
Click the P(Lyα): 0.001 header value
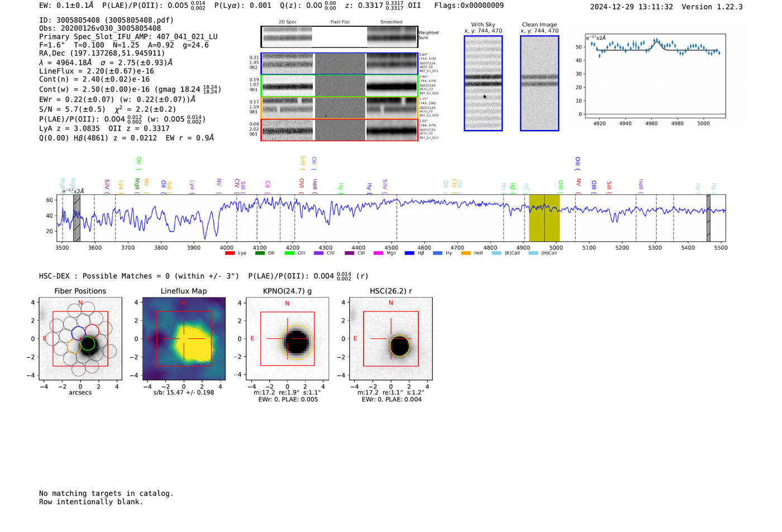(x=243, y=5)
